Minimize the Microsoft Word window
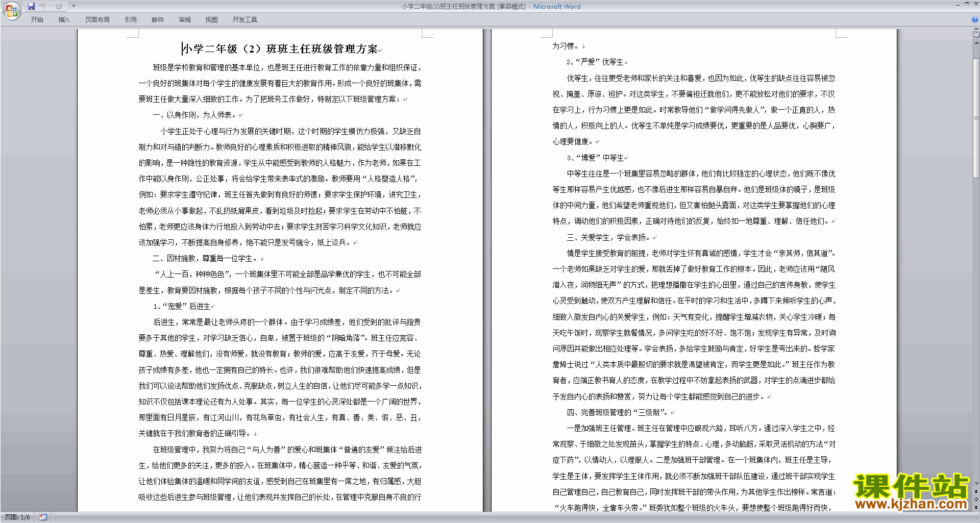Viewport: 980px width, 523px height. click(x=958, y=5)
